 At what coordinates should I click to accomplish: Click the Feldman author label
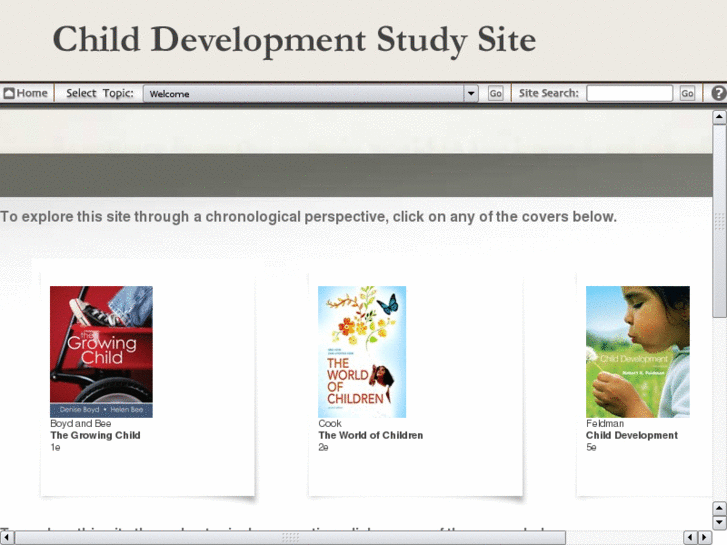click(605, 423)
